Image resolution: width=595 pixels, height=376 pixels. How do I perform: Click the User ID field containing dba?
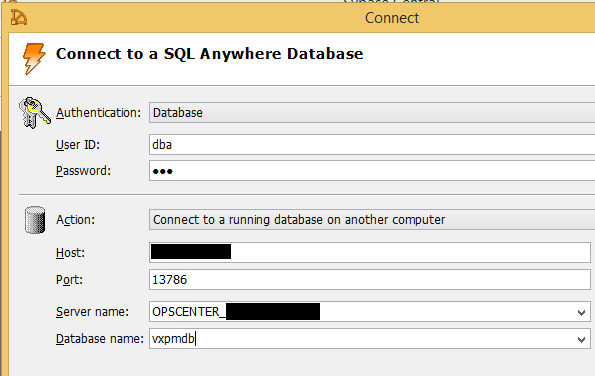point(372,145)
